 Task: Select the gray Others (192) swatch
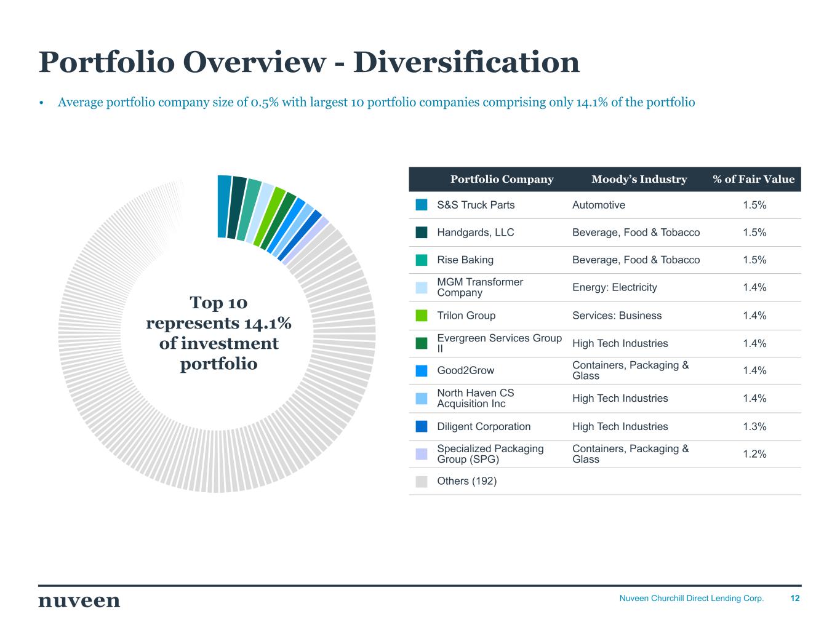[422, 481]
